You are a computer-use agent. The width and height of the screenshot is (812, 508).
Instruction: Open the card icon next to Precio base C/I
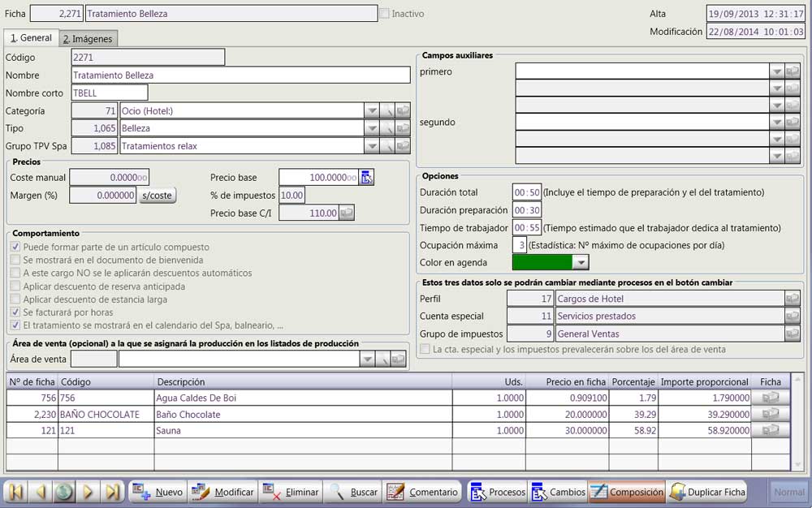(x=347, y=213)
